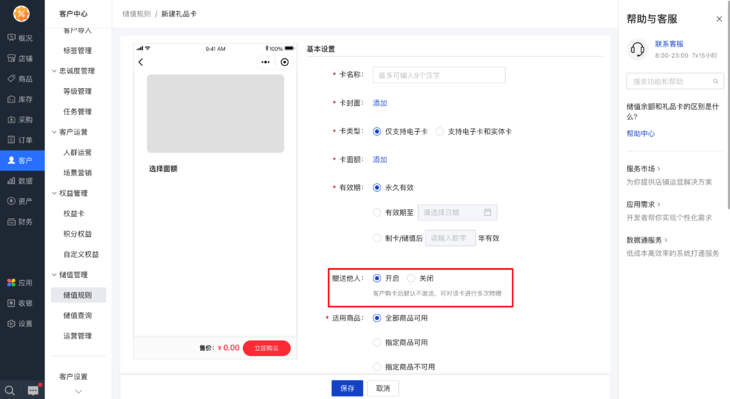The height and width of the screenshot is (399, 730).
Task: Open 储值查询 menu item
Action: (x=77, y=315)
